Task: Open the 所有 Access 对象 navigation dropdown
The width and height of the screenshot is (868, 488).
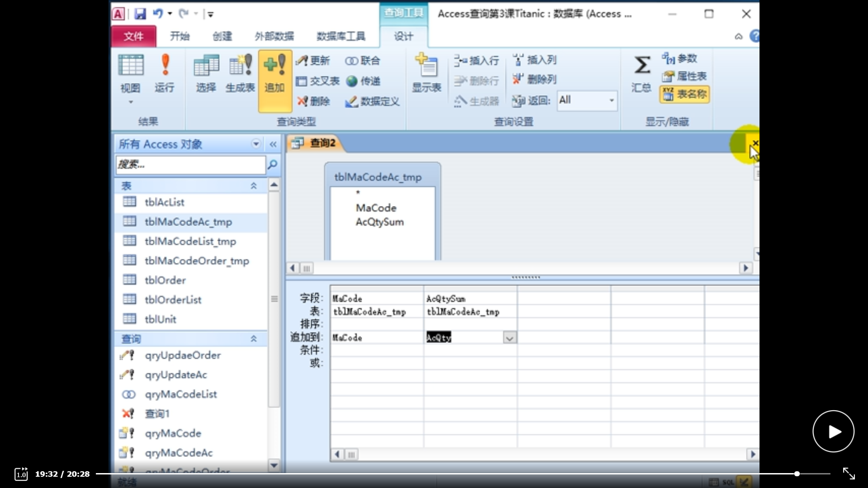Action: [x=256, y=144]
